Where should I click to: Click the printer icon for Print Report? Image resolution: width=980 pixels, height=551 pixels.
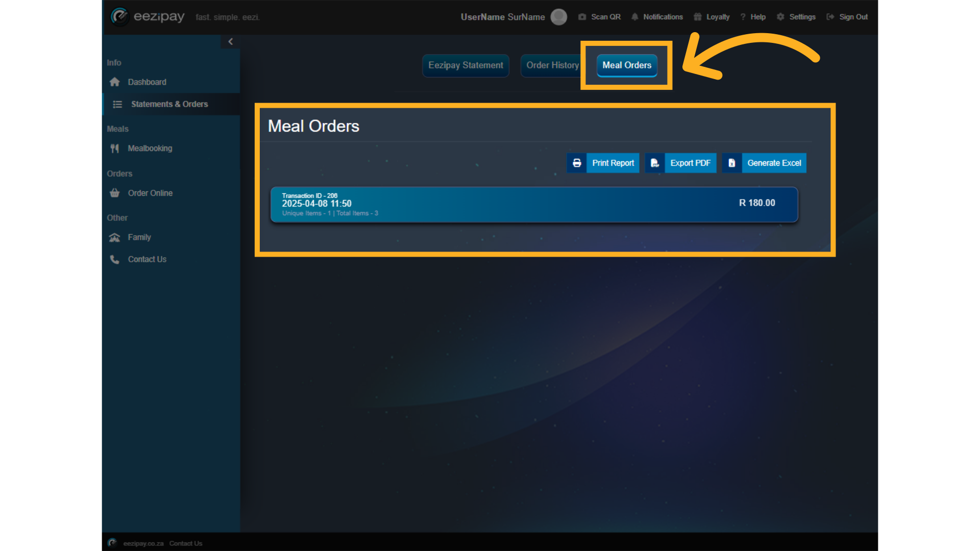577,163
